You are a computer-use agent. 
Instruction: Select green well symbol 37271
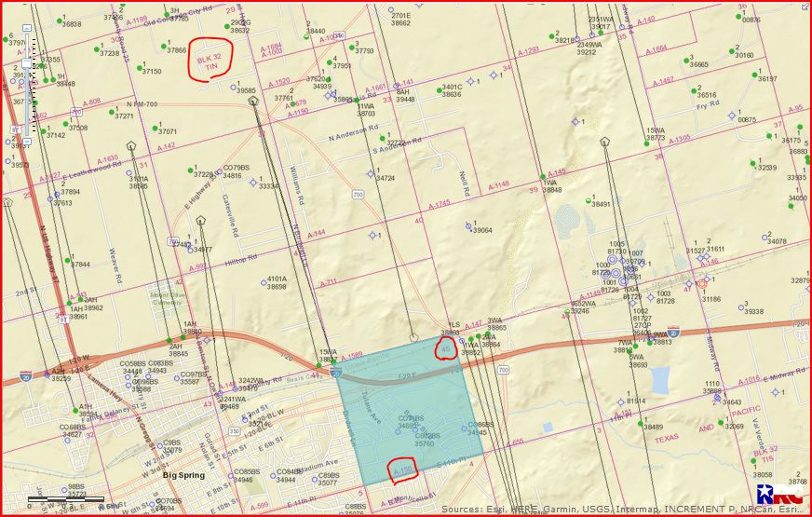point(112,112)
